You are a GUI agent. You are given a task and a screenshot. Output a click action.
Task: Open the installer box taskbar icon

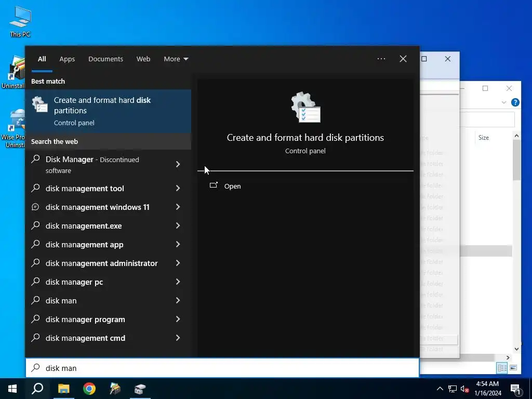coord(140,389)
